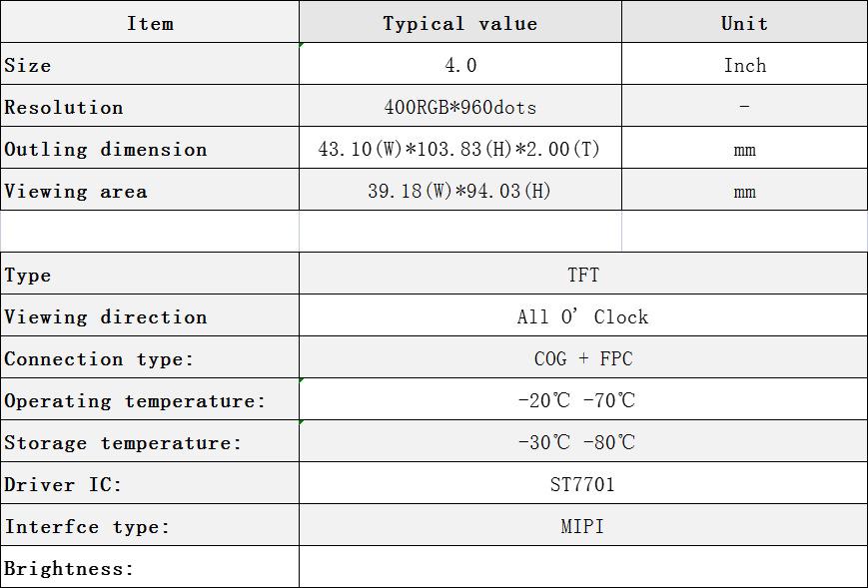The width and height of the screenshot is (868, 588).
Task: Click the MIPI interface type cell
Action: coord(583,525)
